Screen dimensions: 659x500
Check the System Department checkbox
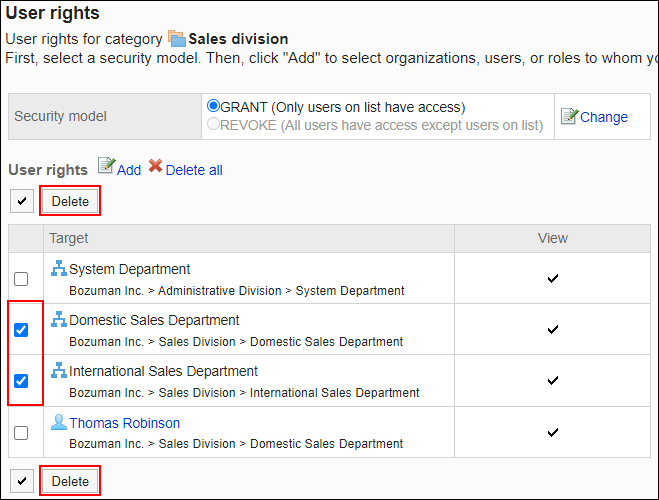coord(21,279)
